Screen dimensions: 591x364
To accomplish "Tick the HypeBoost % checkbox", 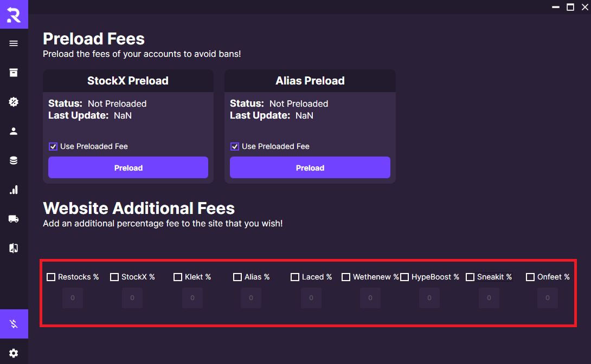I will click(x=404, y=277).
